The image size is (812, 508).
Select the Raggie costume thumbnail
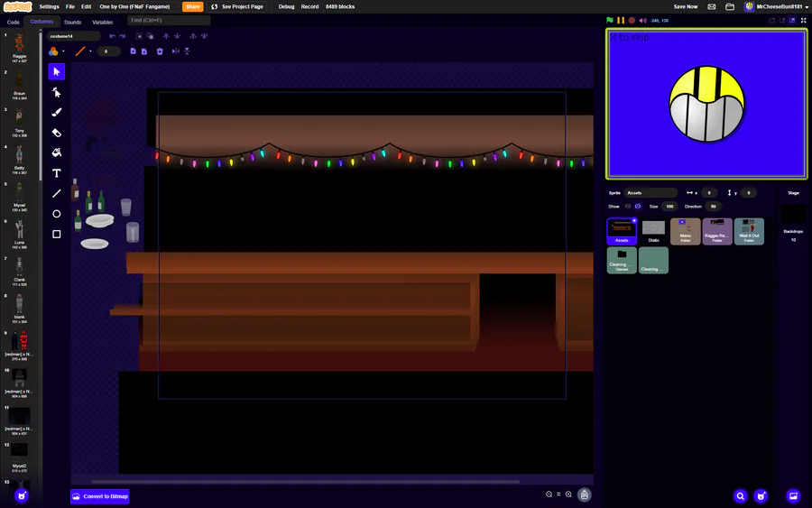point(19,47)
